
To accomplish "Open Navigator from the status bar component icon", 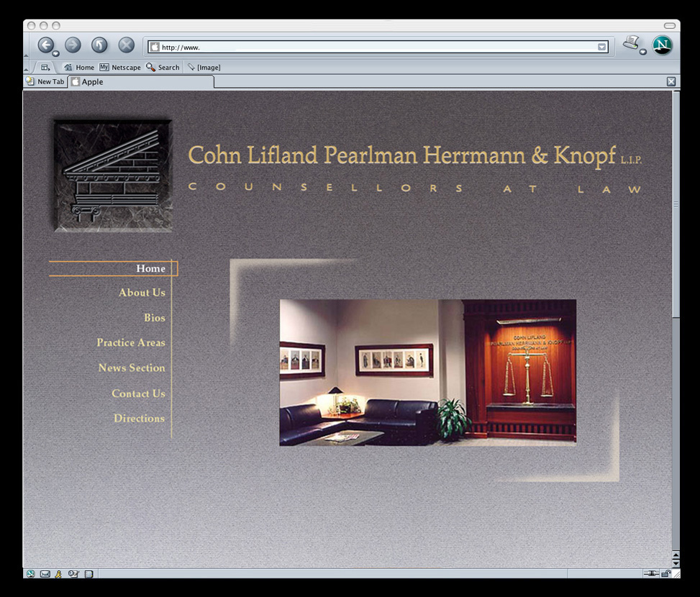I will click(30, 574).
